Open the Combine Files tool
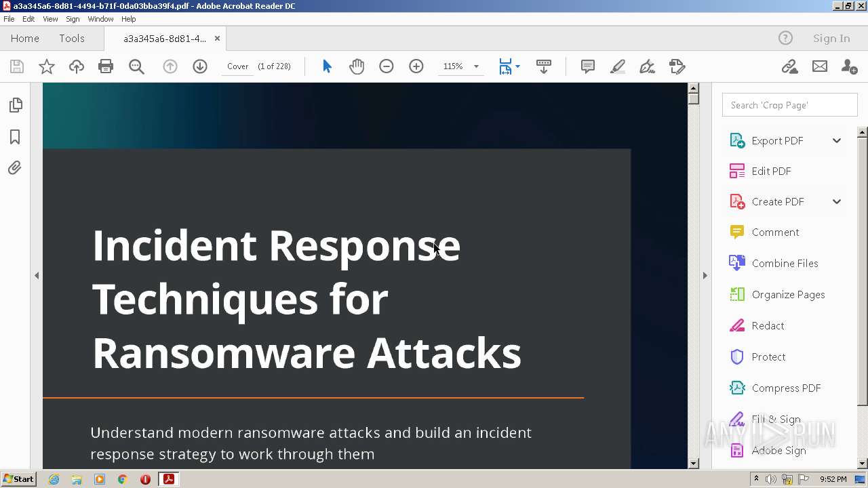 point(785,264)
